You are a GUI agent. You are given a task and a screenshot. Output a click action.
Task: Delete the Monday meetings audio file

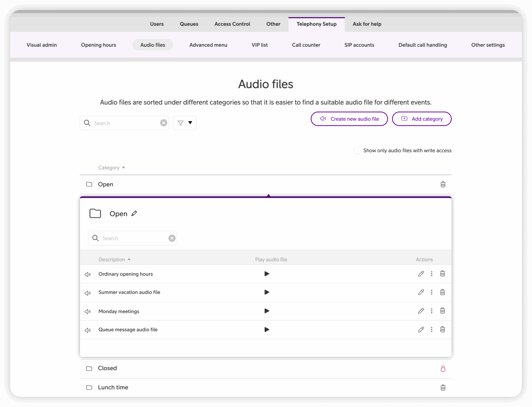pos(442,311)
